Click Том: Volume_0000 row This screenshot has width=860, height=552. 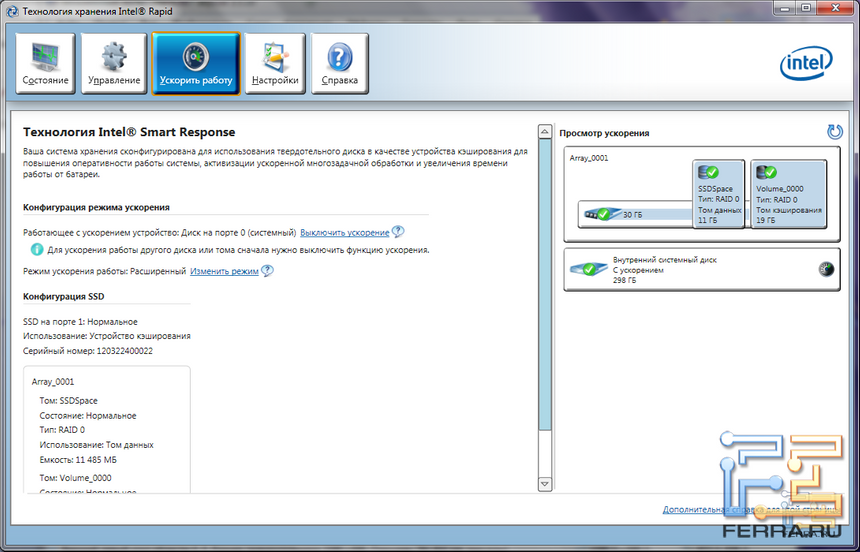pyautogui.click(x=75, y=478)
